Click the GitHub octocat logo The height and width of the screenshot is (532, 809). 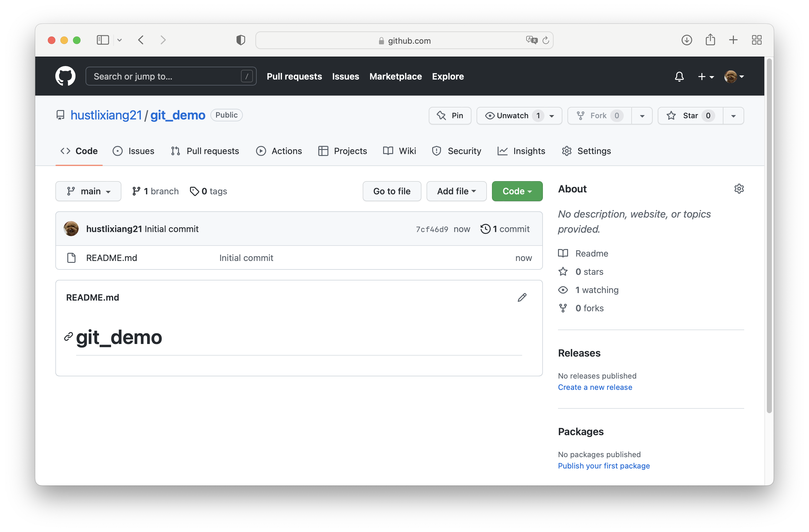pyautogui.click(x=65, y=76)
